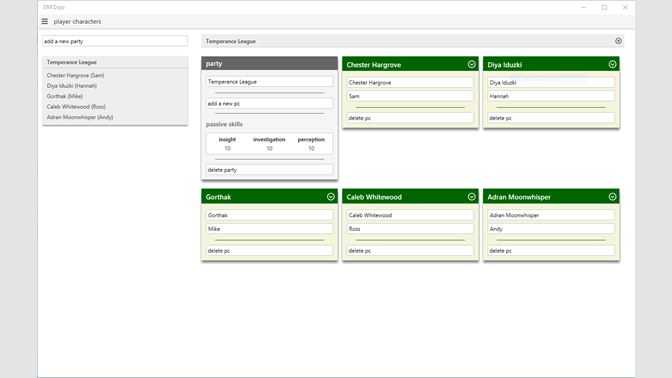Edit the player name field Sam
The height and width of the screenshot is (378, 672).
[410, 96]
